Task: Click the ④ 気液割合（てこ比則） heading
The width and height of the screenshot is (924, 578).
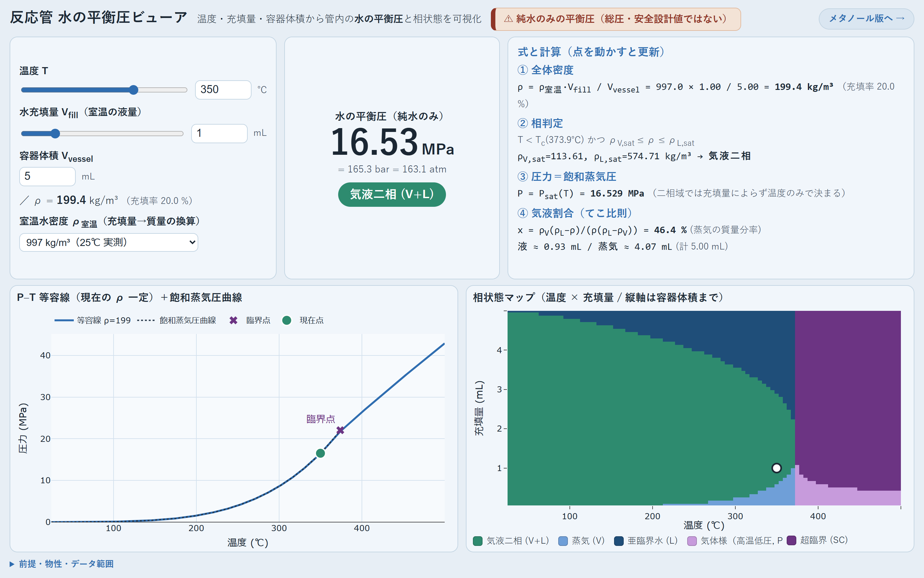Action: (575, 213)
